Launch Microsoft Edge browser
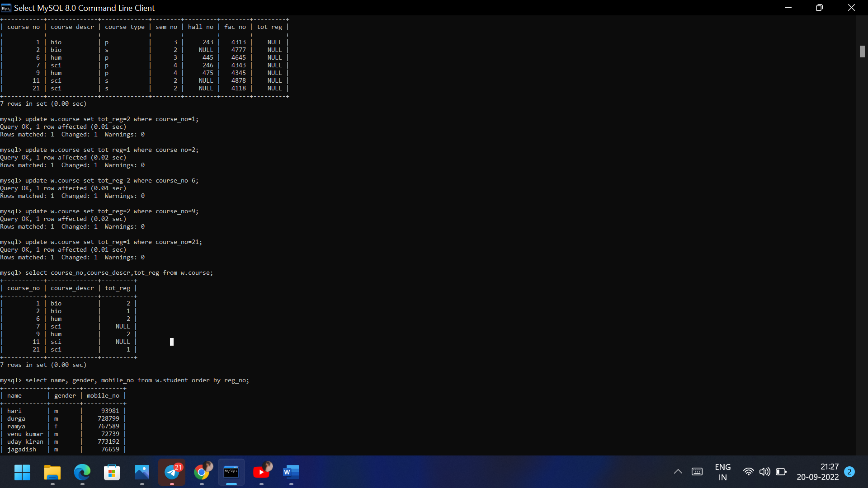This screenshot has width=868, height=488. pos(82,473)
